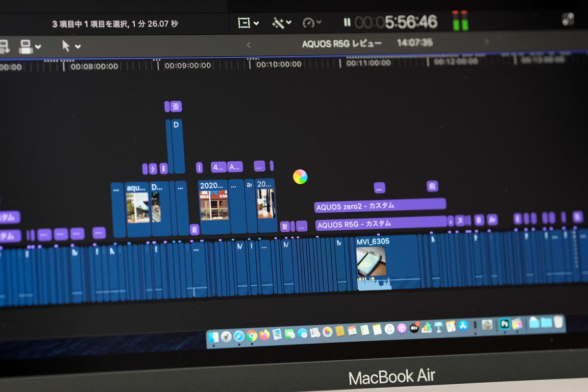Select the connected clip labeled 2020...
Viewport: 588px width, 392px height.
pos(214,206)
